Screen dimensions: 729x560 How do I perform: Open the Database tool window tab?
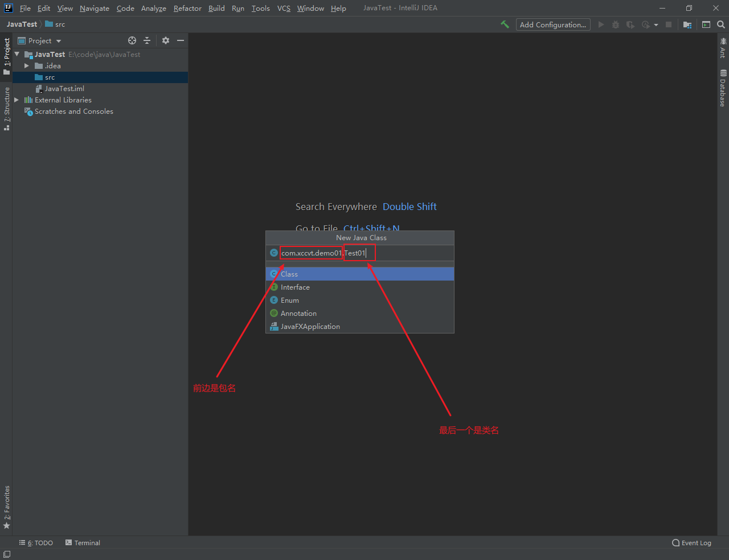coord(723,88)
